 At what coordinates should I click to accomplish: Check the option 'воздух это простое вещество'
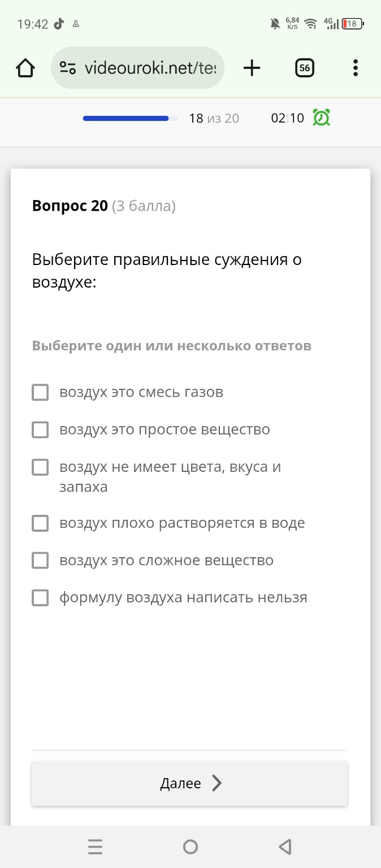[x=40, y=429]
